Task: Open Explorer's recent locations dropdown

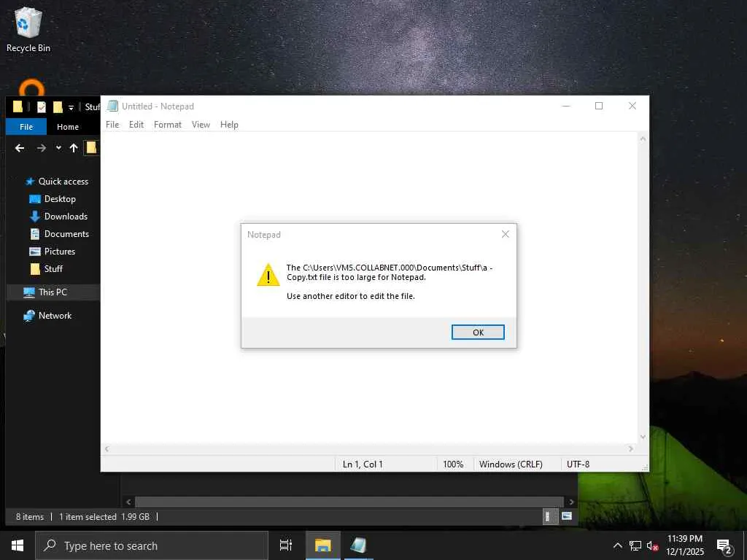Action: click(x=58, y=147)
